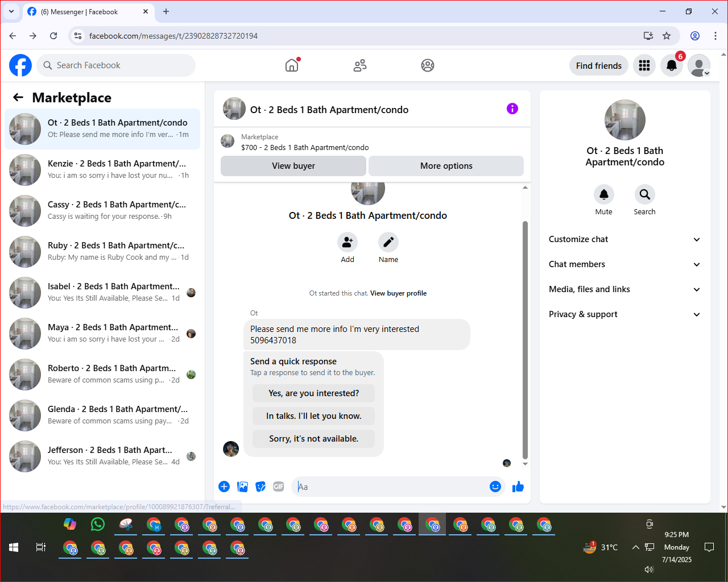Search in conversation magnifier
The width and height of the screenshot is (728, 582).
pyautogui.click(x=645, y=194)
